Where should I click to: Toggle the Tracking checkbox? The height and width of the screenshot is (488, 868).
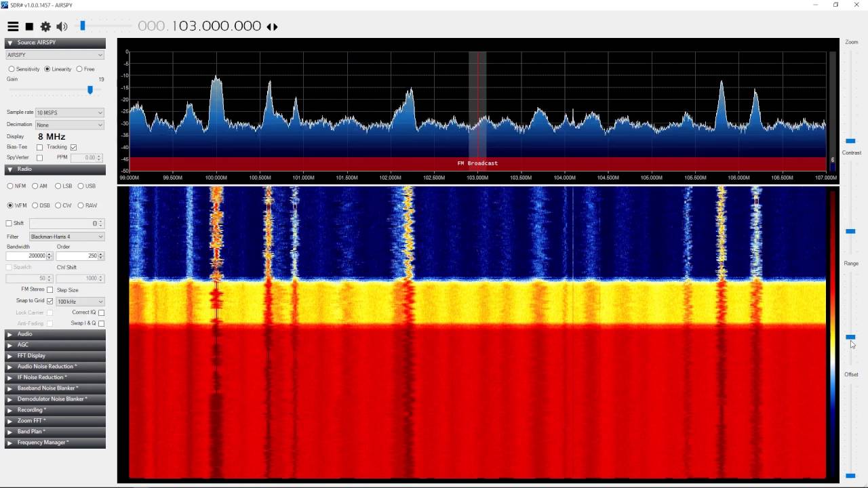73,147
